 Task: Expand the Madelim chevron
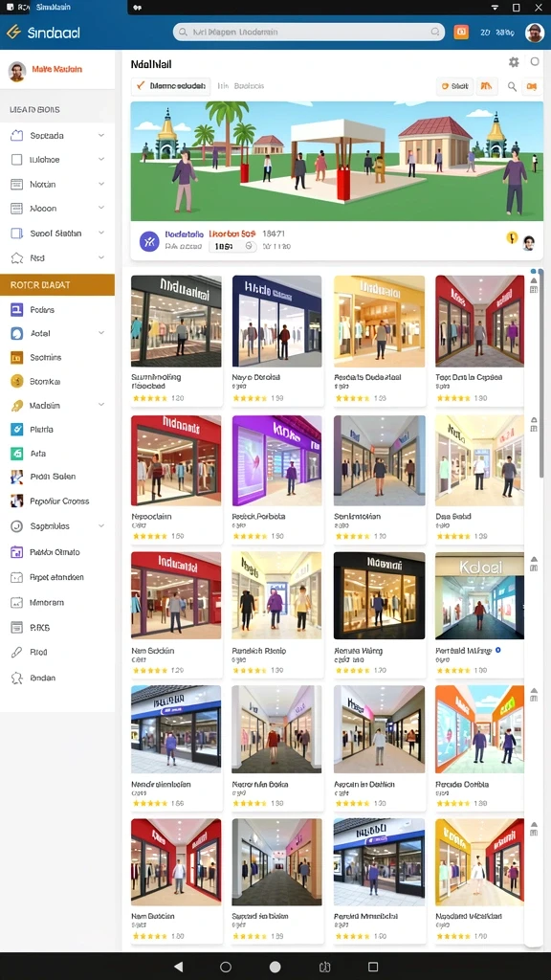[x=101, y=405]
